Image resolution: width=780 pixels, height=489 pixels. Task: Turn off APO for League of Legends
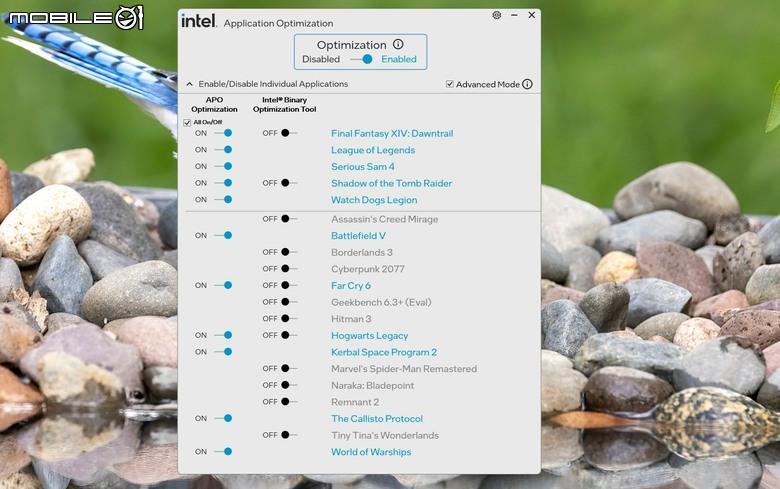pos(223,149)
